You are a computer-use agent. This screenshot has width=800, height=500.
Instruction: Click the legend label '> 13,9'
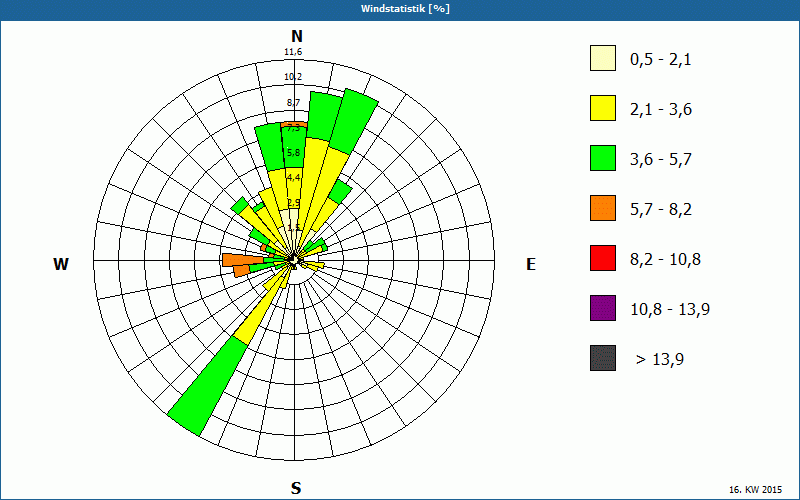(x=660, y=360)
